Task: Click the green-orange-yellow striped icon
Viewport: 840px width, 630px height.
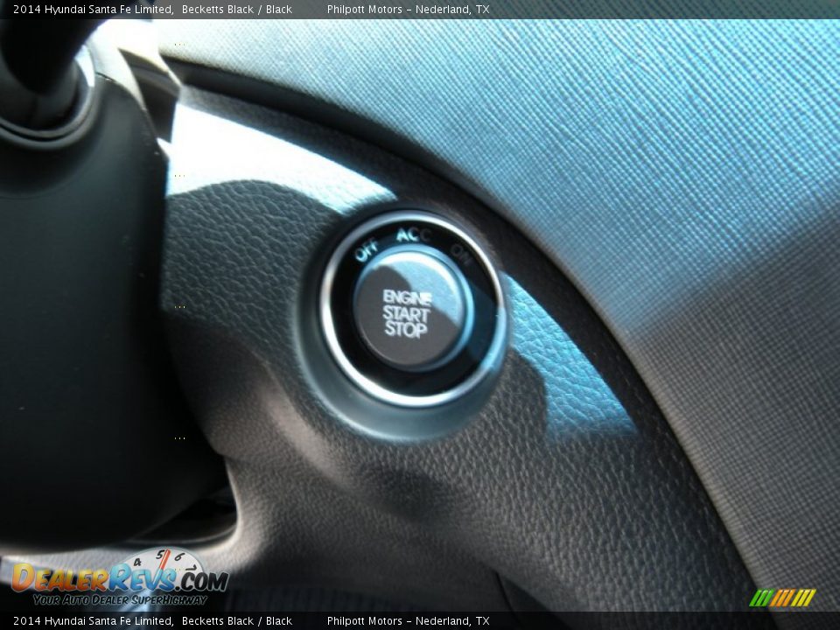Action: click(782, 598)
